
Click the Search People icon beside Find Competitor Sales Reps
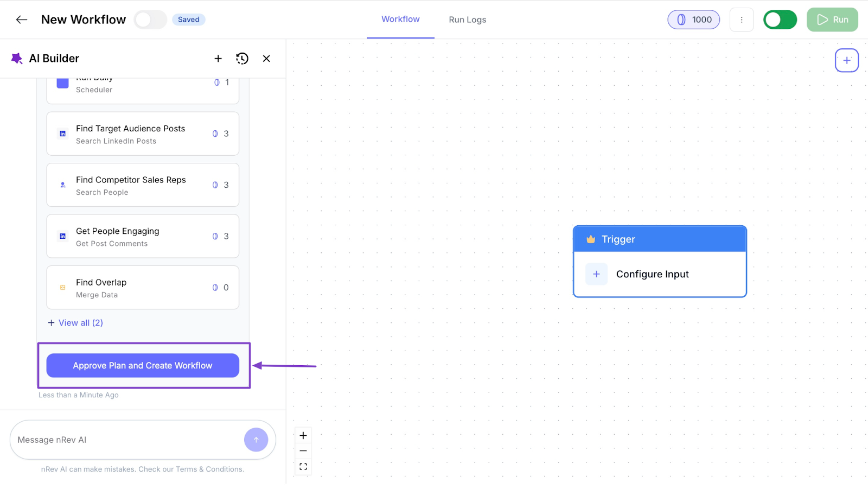point(62,185)
